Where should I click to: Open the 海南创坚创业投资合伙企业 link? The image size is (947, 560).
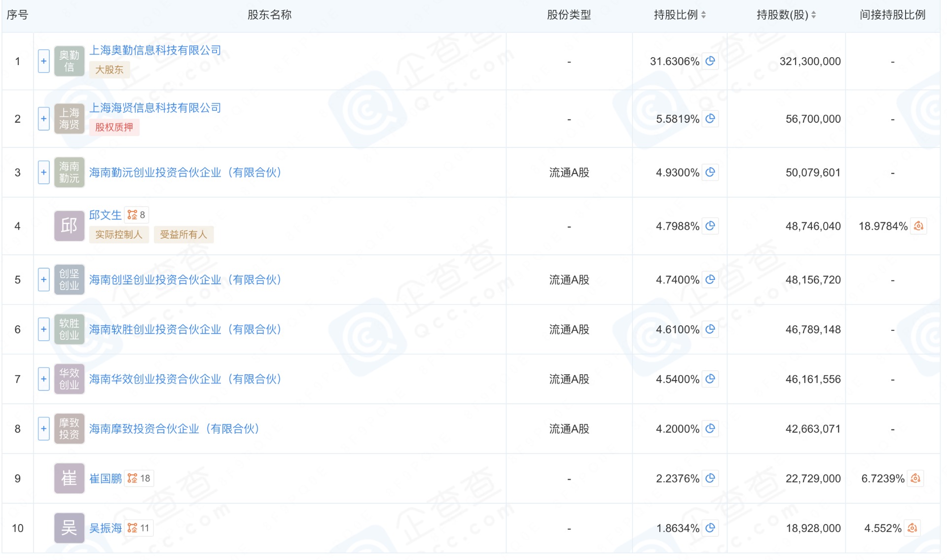(x=185, y=280)
